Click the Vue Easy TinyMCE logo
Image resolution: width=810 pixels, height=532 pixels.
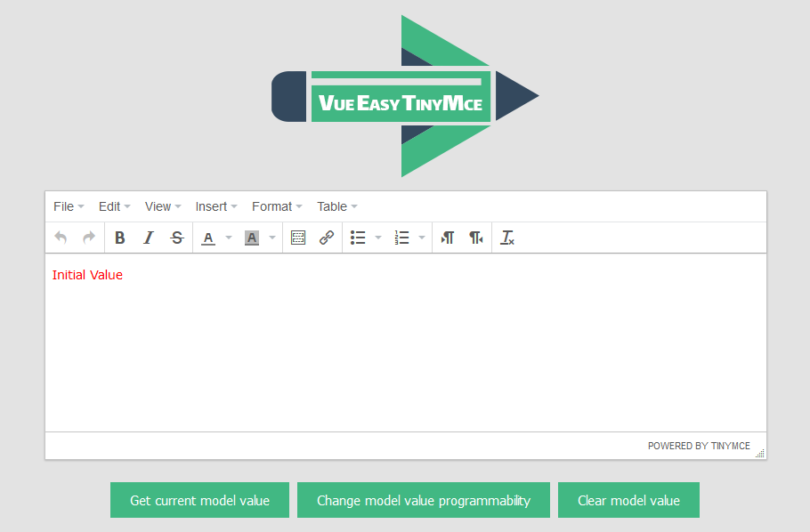coord(405,96)
